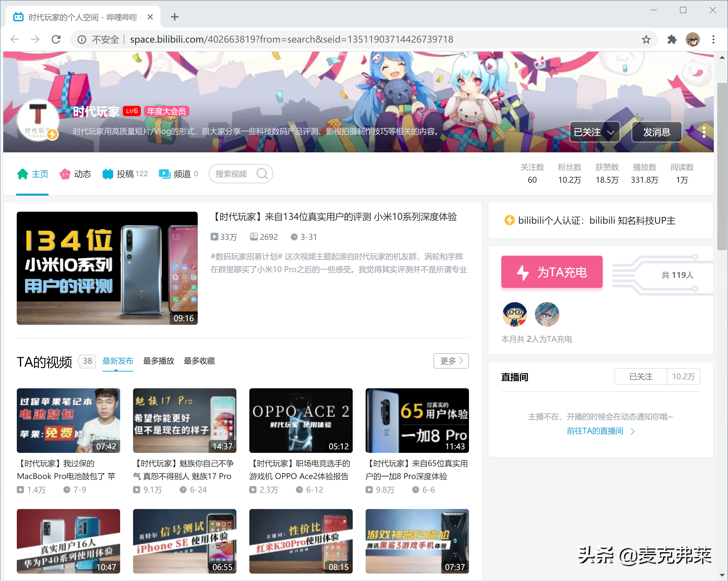728x581 pixels.
Task: Open more options dots on profile banner
Action: 704,132
